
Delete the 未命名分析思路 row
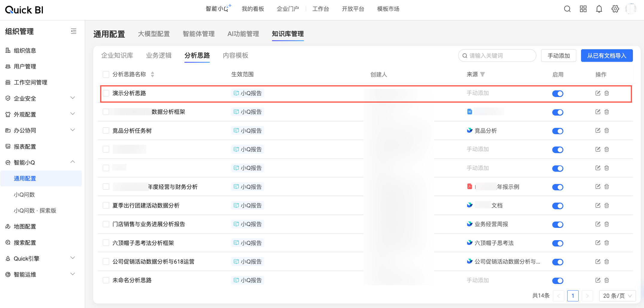tap(607, 280)
